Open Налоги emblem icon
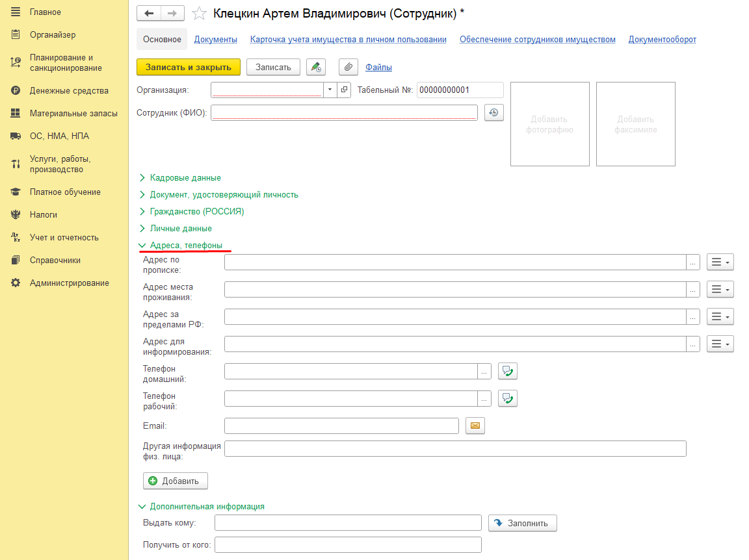 (x=16, y=215)
